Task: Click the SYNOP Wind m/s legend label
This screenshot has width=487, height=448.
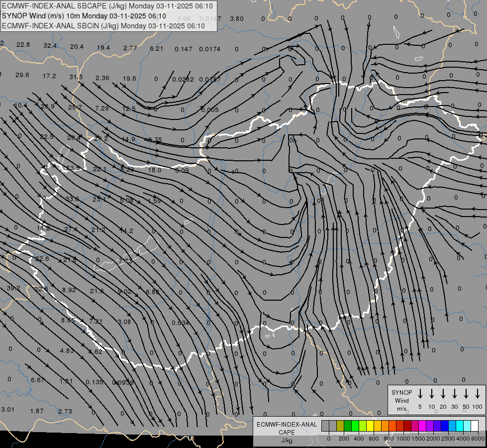Action: point(401,400)
